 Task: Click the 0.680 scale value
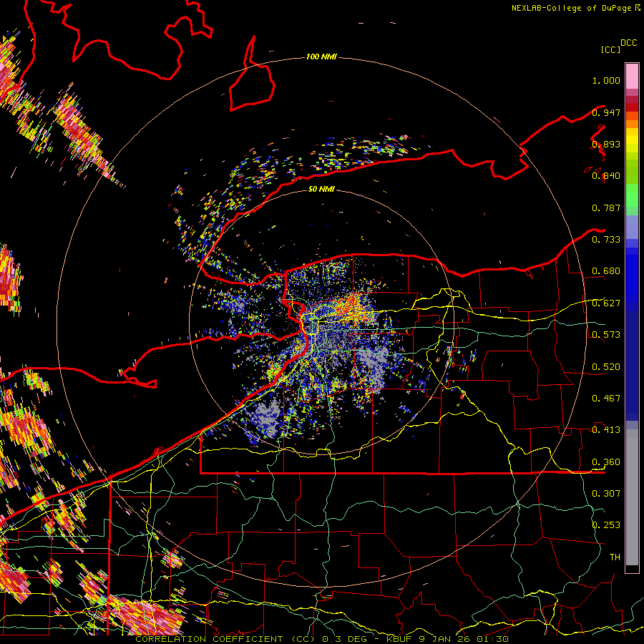[606, 271]
